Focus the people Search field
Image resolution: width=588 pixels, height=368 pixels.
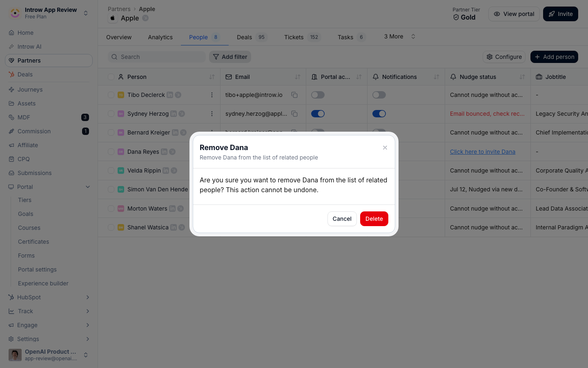point(157,57)
